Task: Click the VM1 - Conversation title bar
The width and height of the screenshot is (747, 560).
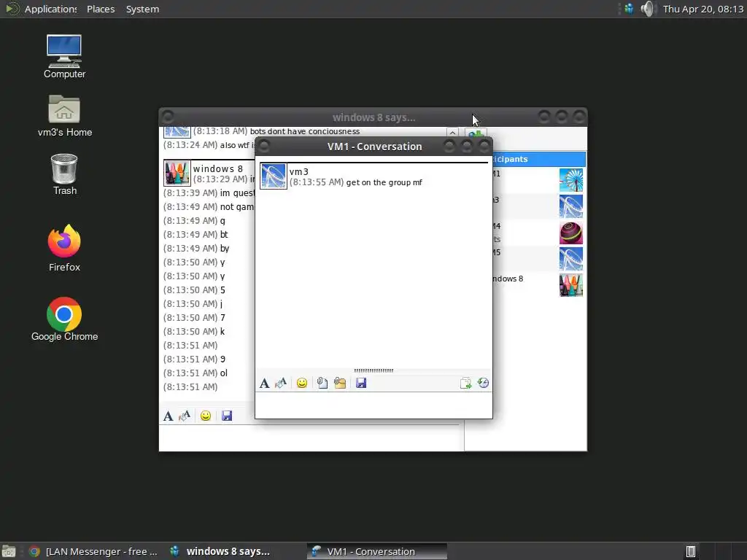Action: point(374,146)
